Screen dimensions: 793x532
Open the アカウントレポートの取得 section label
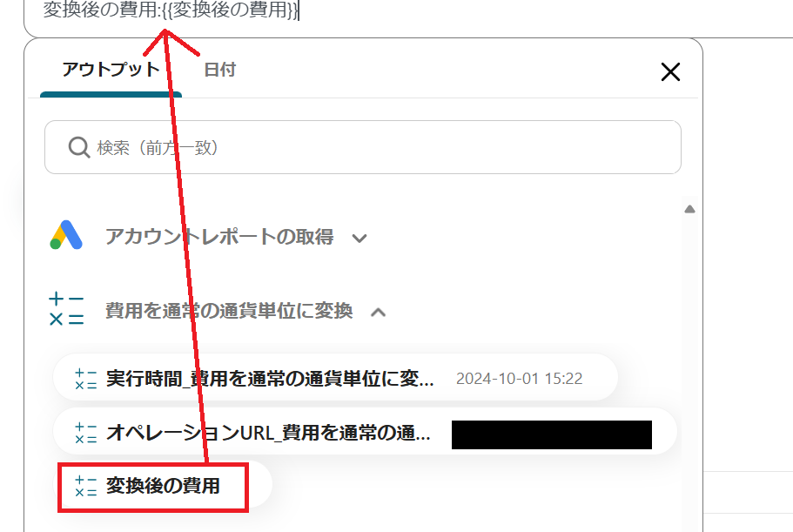click(x=219, y=237)
